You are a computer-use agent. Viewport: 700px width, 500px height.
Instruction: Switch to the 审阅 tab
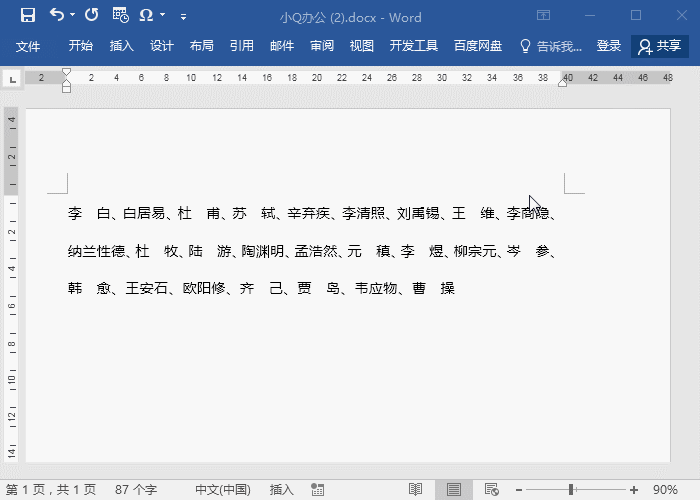(x=322, y=46)
